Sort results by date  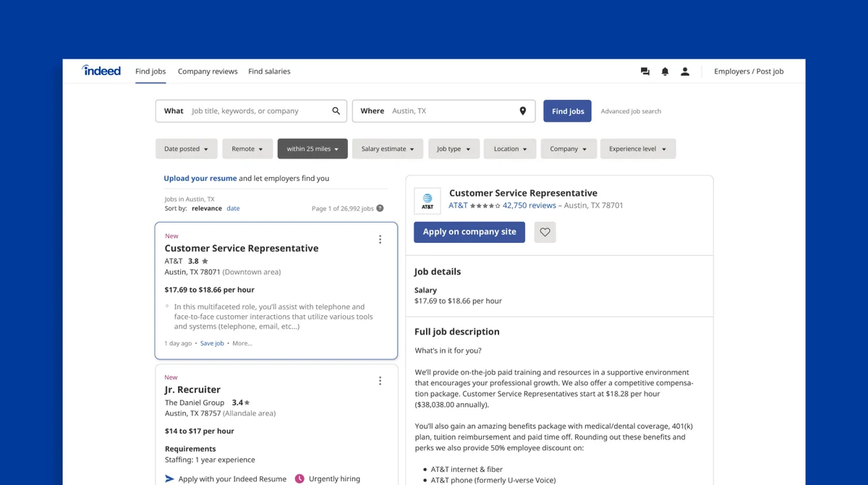tap(233, 208)
